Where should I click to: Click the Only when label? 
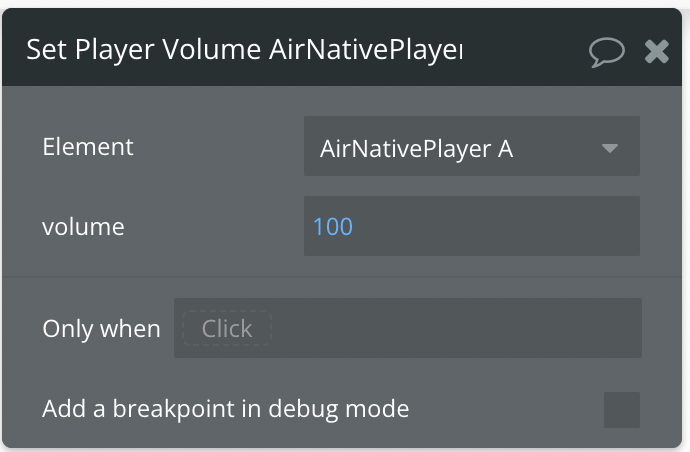[x=102, y=329]
